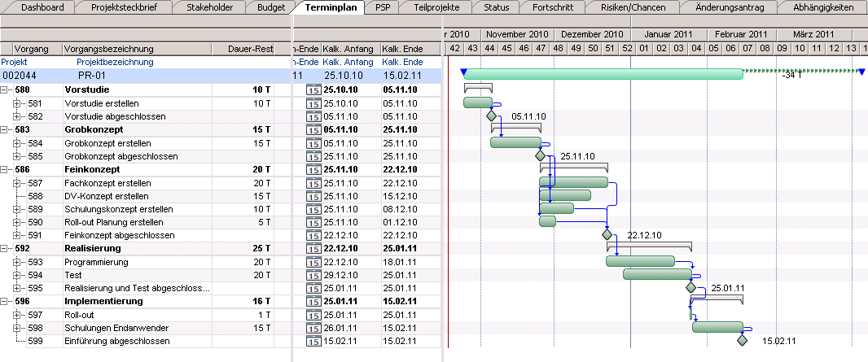Open calendar icon in row Vorstudie erstellen
The height and width of the screenshot is (362, 868).
pos(313,103)
